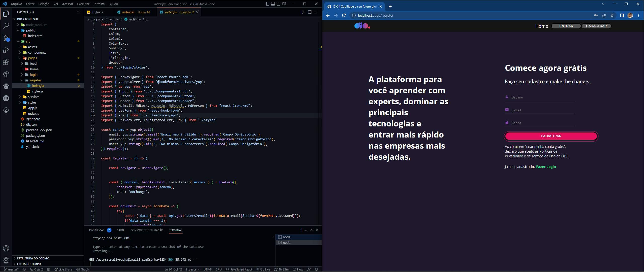Image resolution: width=644 pixels, height=272 pixels.
Task: Click the Split Editor icon
Action: 309,12
